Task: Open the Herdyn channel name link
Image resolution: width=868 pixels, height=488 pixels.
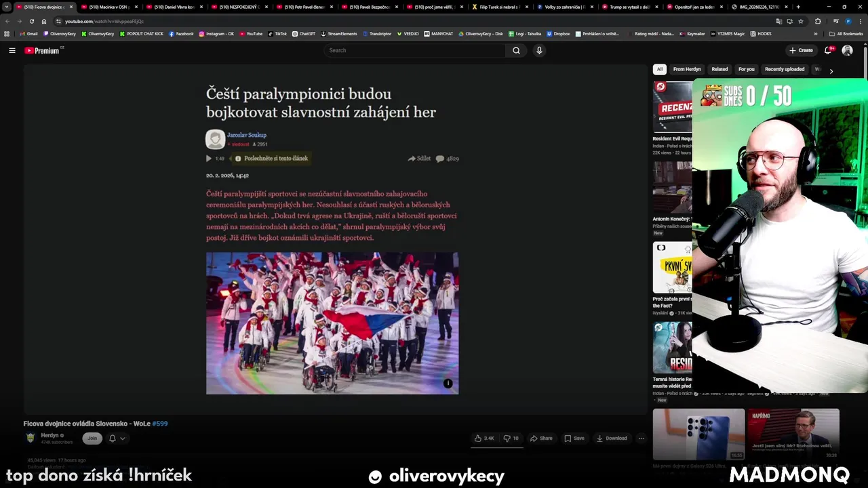Action: (x=50, y=435)
